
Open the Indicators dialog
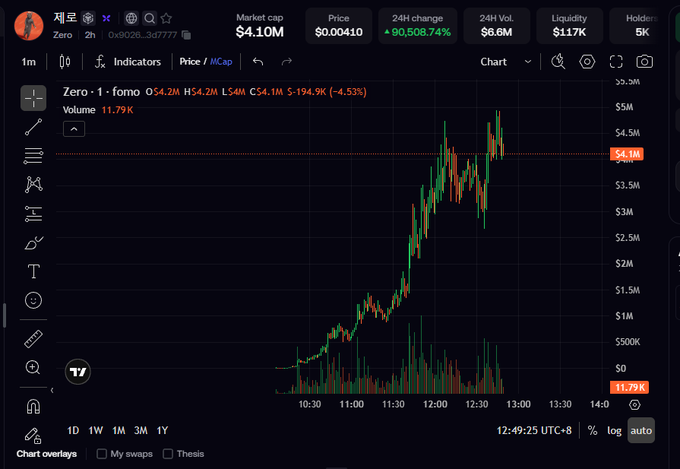[x=128, y=62]
